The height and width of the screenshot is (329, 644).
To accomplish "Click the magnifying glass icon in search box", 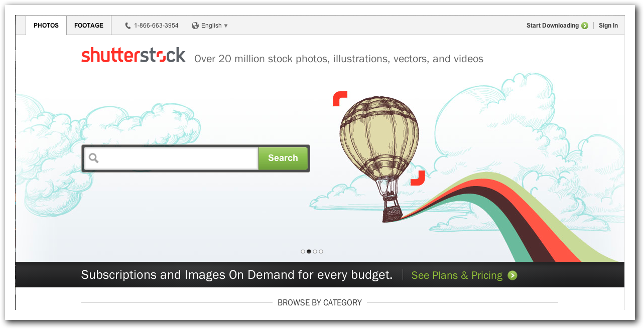I will pos(93,158).
